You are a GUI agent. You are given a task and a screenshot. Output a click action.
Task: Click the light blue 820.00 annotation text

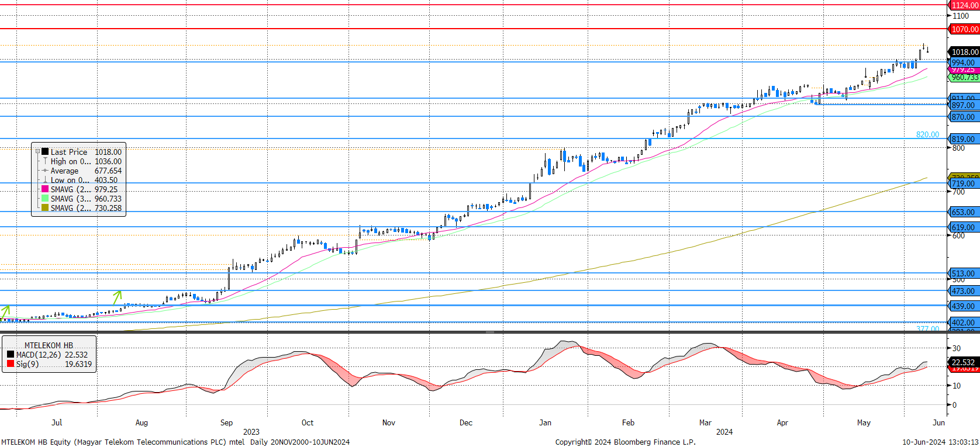point(927,134)
